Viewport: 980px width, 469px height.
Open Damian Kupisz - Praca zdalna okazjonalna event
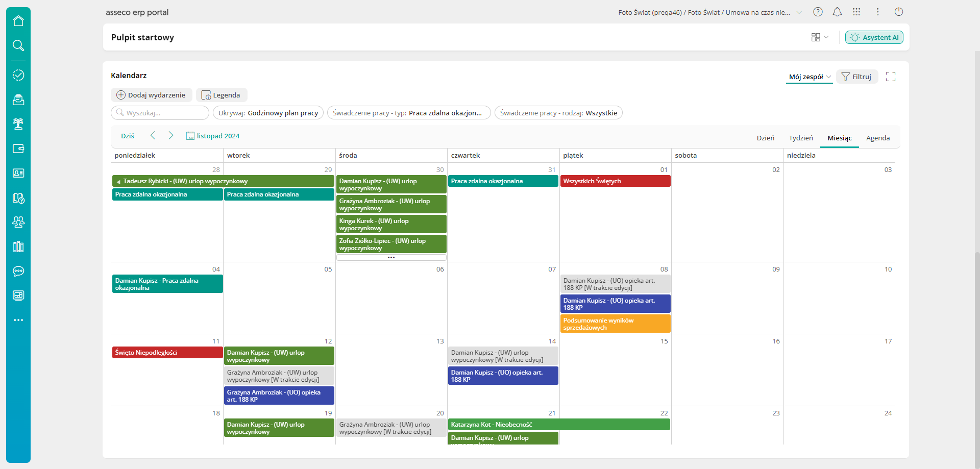point(167,284)
